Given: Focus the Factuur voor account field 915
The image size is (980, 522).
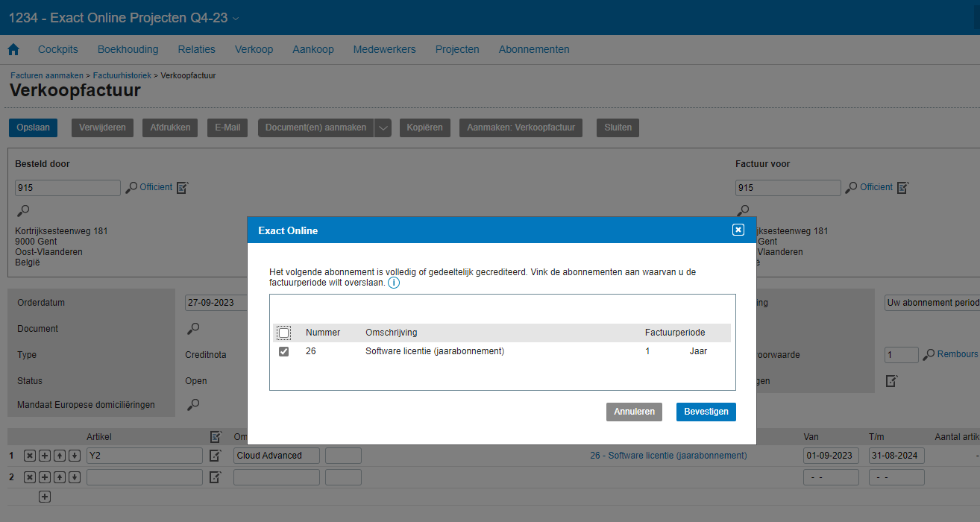Looking at the screenshot, I should [788, 188].
